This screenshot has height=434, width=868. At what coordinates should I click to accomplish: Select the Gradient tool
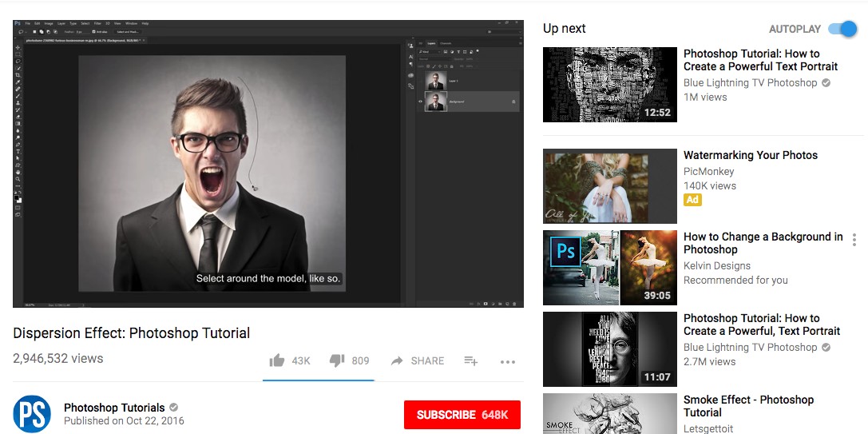pyautogui.click(x=18, y=124)
